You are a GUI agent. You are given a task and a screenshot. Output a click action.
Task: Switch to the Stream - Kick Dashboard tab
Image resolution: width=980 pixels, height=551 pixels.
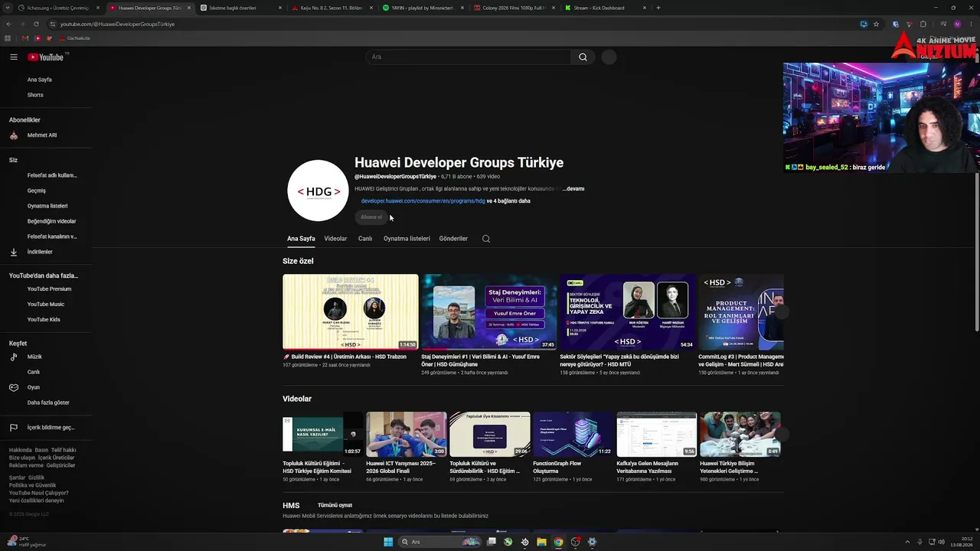click(x=606, y=8)
